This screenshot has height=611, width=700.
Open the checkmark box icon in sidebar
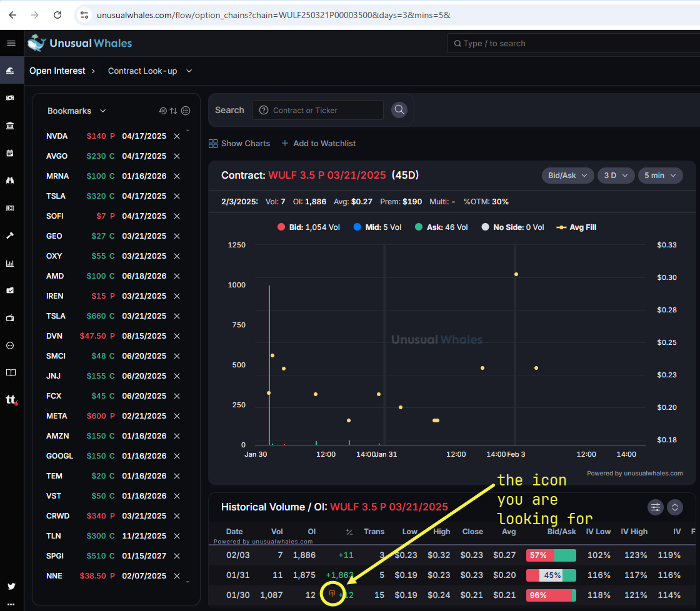pyautogui.click(x=10, y=291)
